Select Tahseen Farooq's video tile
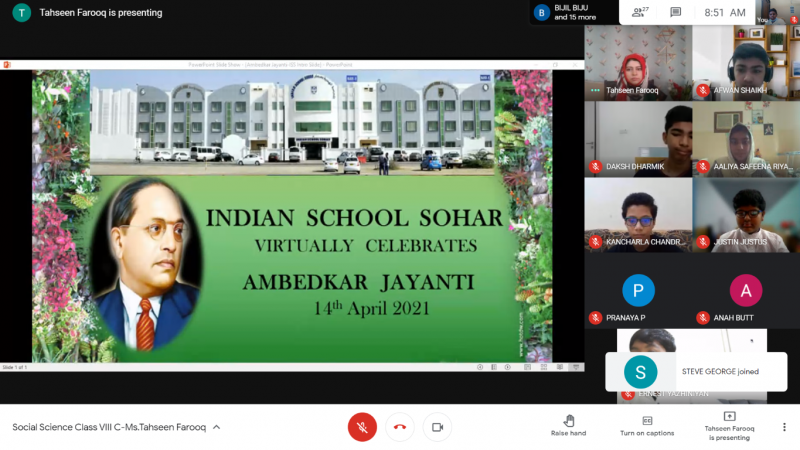The image size is (800, 450). (x=638, y=63)
